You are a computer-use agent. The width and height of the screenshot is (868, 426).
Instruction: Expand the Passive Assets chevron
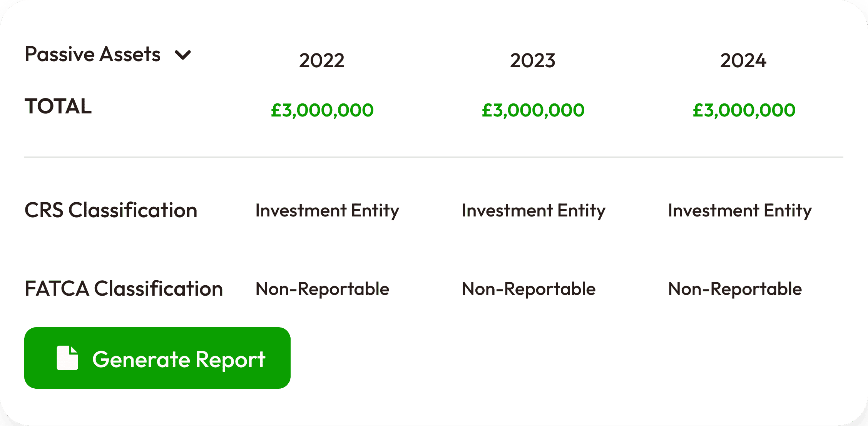click(183, 55)
